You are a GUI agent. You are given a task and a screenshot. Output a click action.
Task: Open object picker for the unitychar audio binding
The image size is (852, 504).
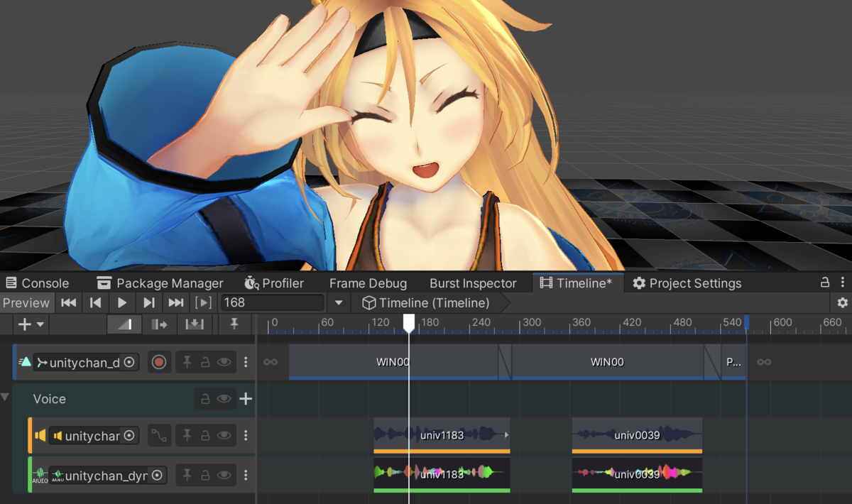coord(129,435)
